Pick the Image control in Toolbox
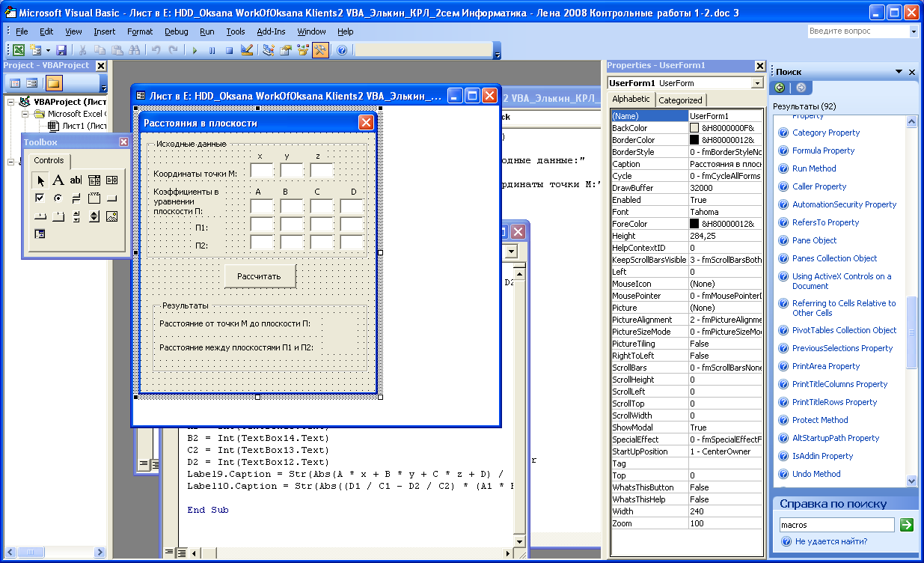The image size is (924, 563). [x=111, y=216]
